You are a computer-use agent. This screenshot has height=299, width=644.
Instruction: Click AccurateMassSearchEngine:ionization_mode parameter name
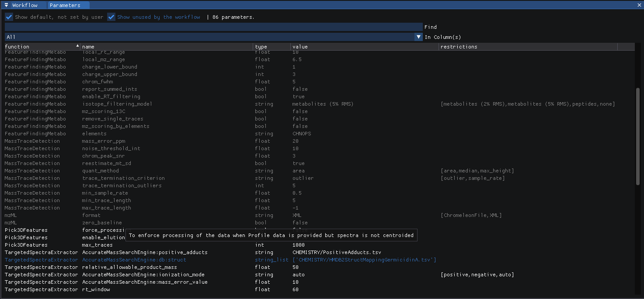click(143, 275)
